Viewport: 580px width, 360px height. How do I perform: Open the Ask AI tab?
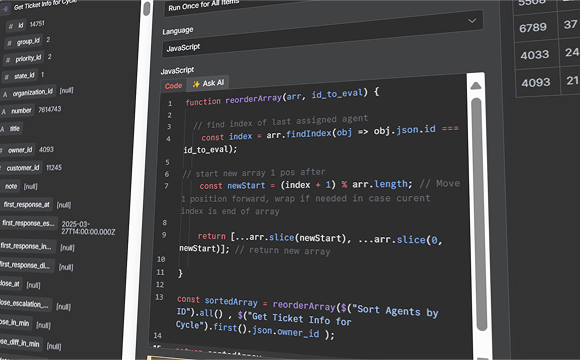point(208,83)
